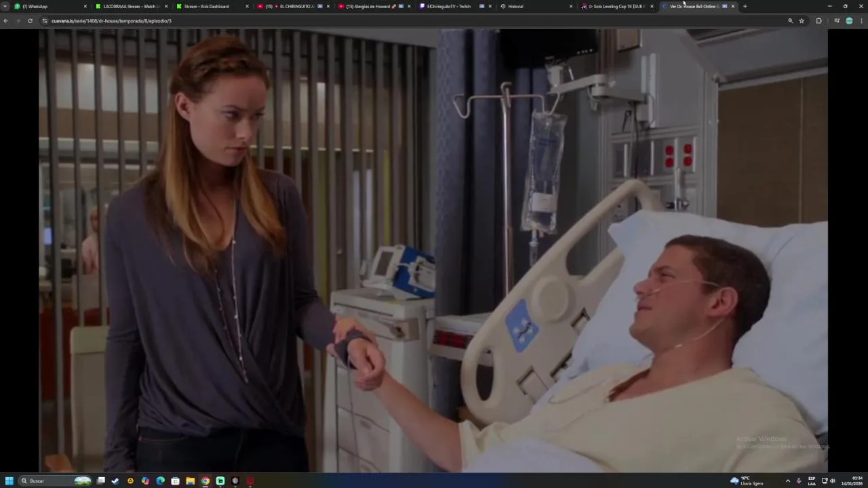Show hidden system tray icons
This screenshot has width=868, height=488.
787,481
